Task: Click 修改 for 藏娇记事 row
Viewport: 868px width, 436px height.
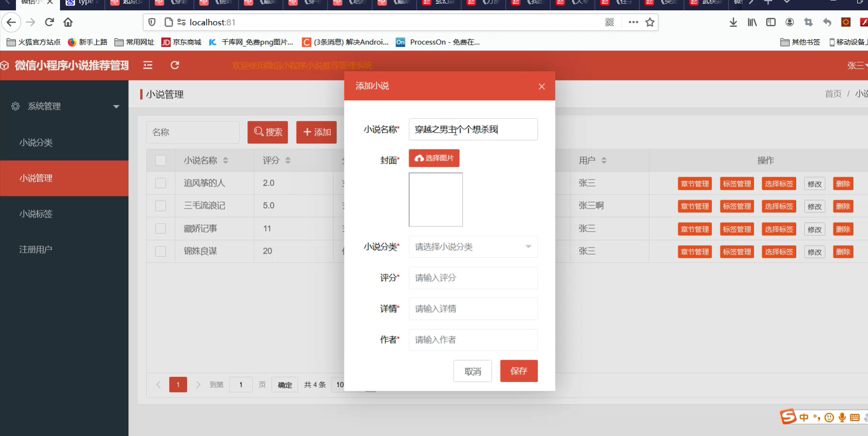Action: coord(815,229)
